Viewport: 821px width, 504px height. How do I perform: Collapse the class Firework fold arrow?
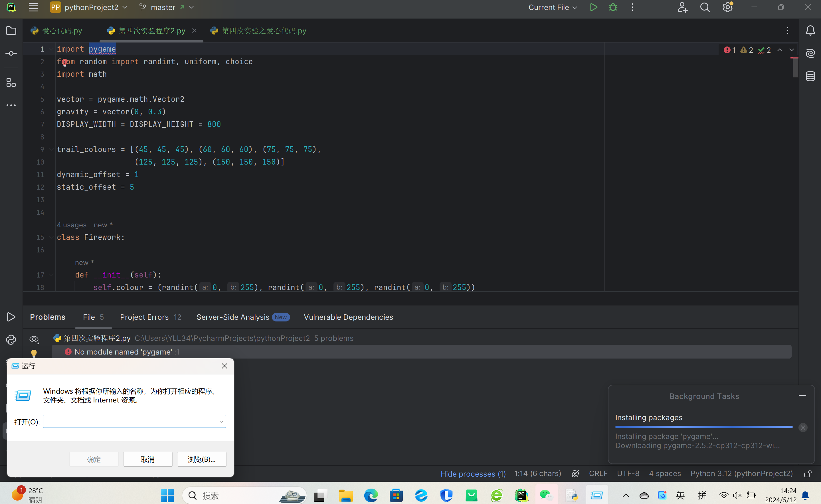click(51, 237)
